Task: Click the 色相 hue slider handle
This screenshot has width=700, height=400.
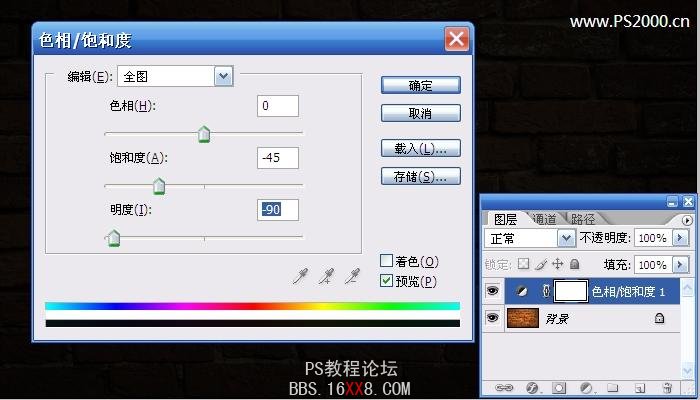Action: (204, 134)
